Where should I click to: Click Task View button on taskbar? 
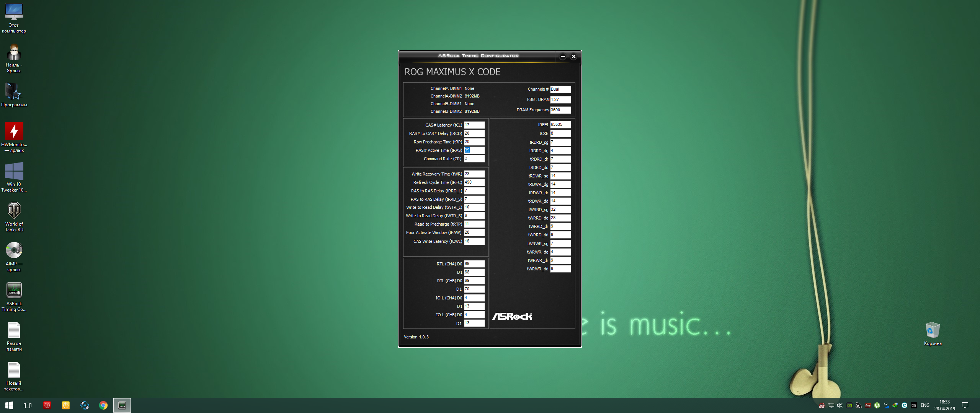point(28,405)
